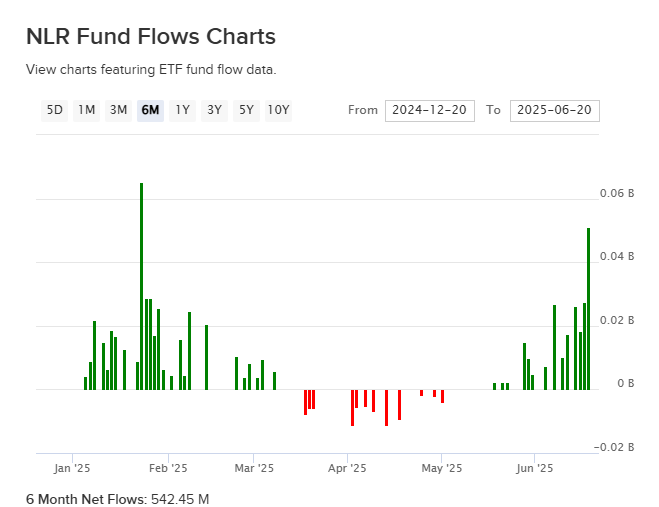Click the Mar '25 axis label
This screenshot has height=507, width=659.
[x=254, y=467]
